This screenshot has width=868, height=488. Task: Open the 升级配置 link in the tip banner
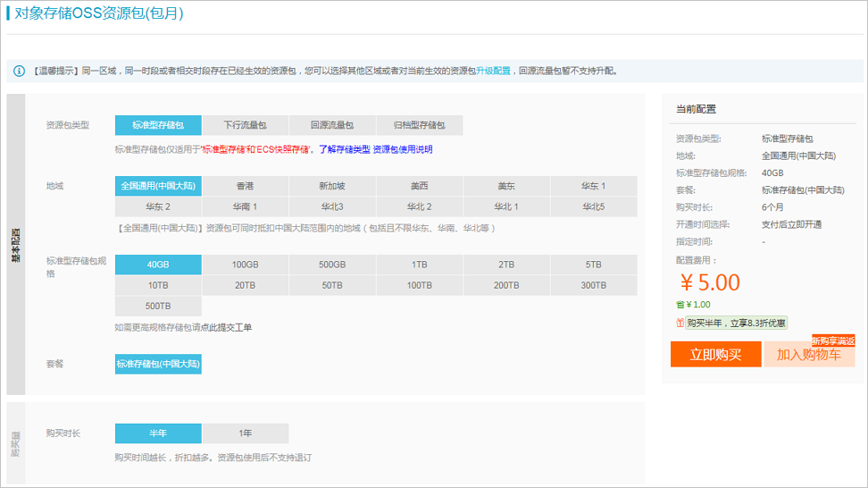tap(493, 71)
